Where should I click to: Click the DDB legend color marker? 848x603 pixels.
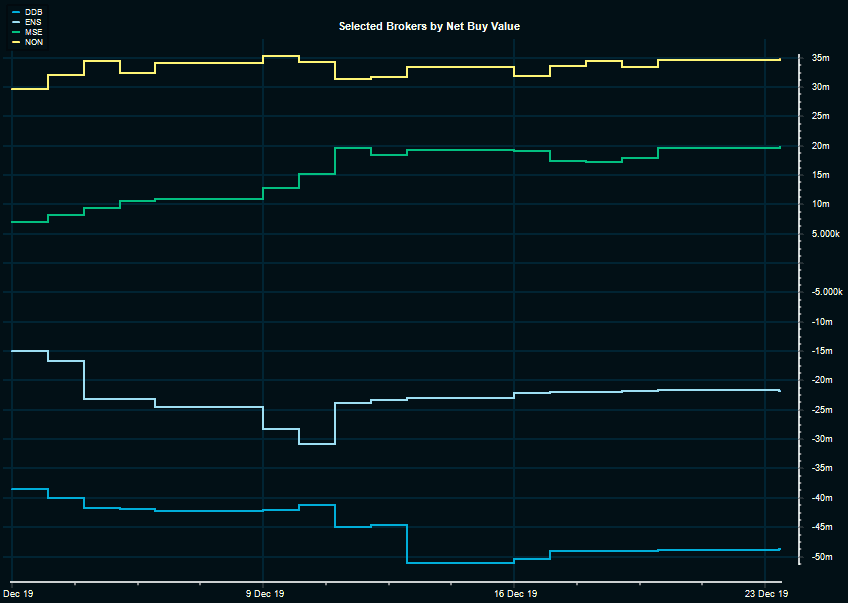(15, 12)
